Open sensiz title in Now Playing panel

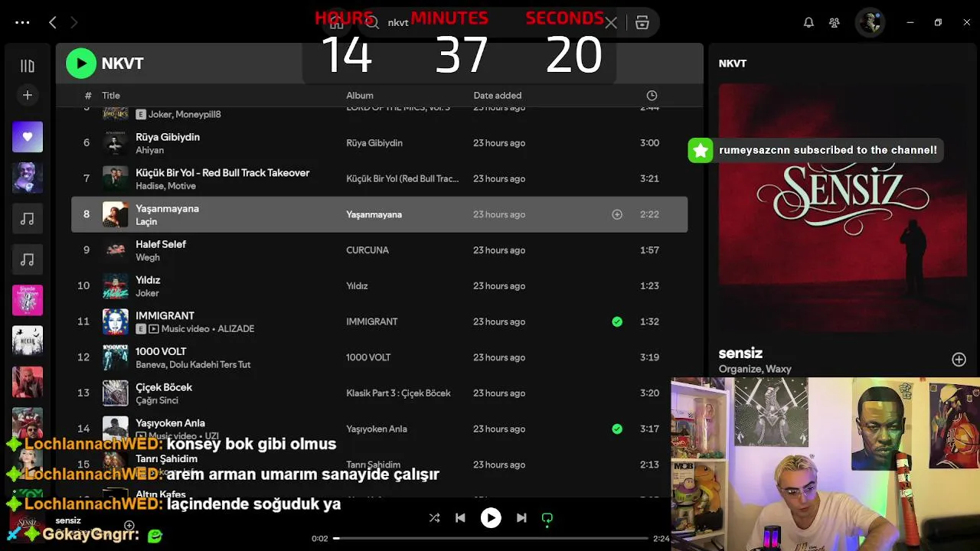[740, 353]
